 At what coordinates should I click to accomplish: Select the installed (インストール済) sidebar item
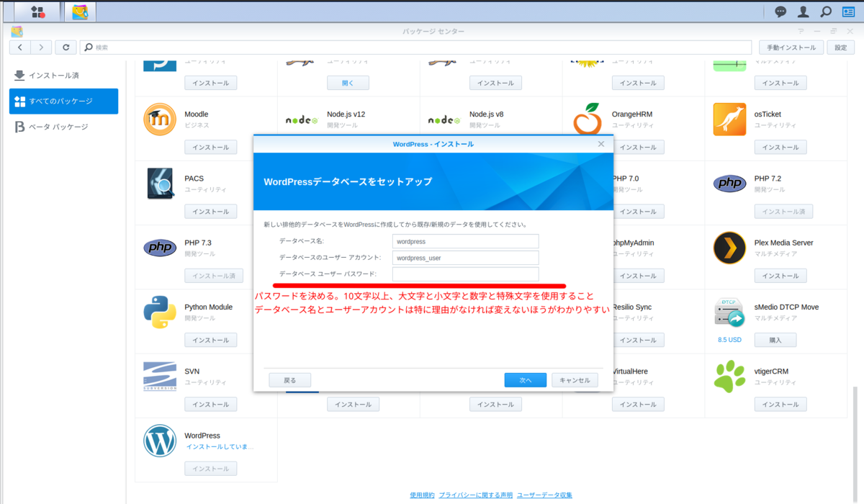63,76
